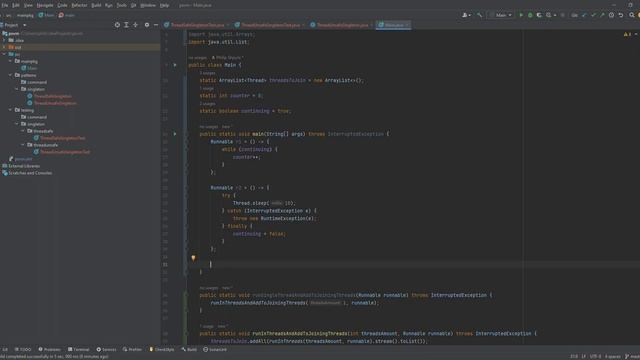Open the Problems tool window
Image resolution: width=640 pixels, height=360 pixels.
(49, 349)
